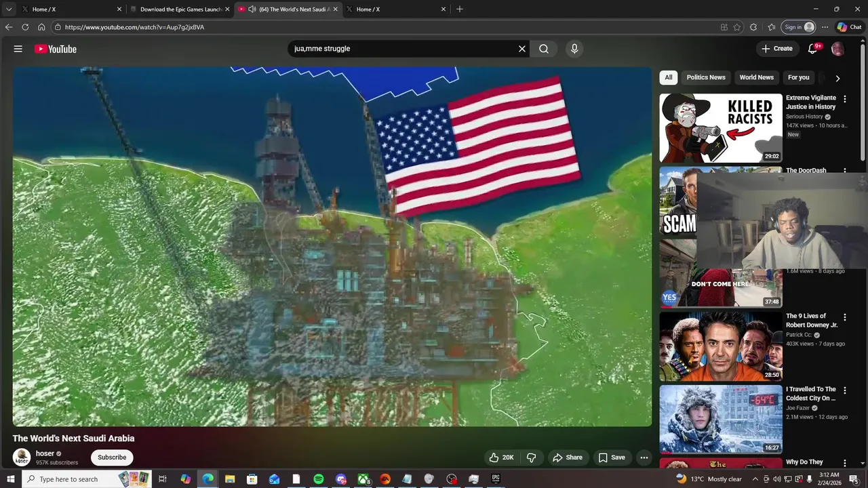This screenshot has width=868, height=488.
Task: Open hoser channel avatar
Action: pos(22,457)
